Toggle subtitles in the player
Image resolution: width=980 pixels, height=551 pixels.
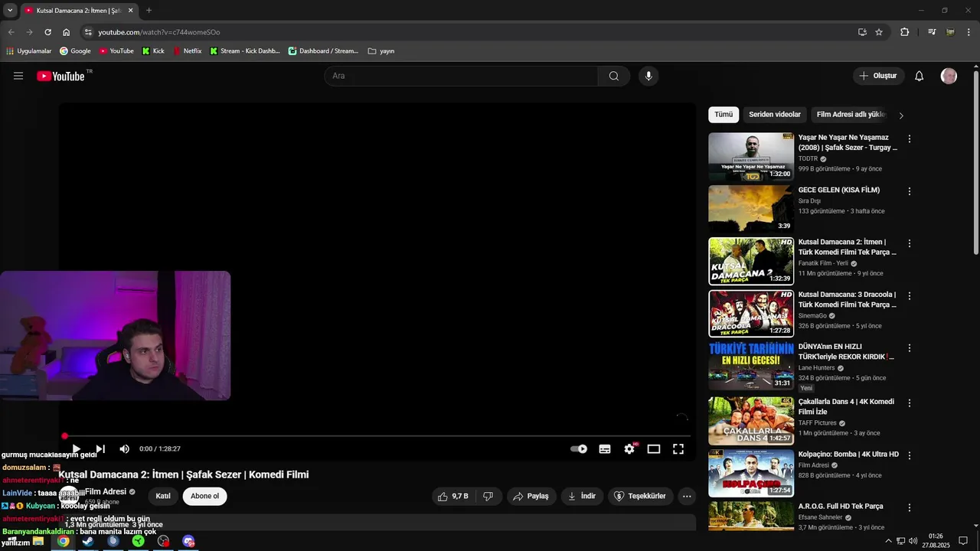click(605, 449)
